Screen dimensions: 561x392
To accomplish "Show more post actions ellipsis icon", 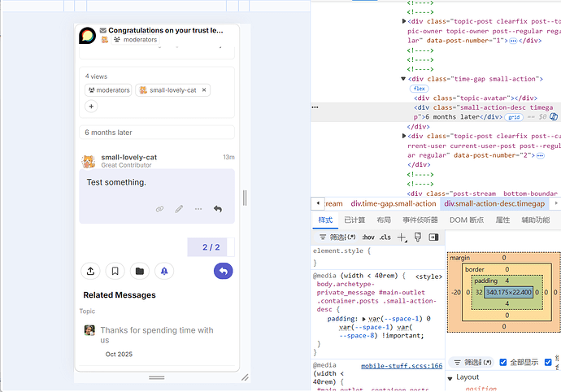I will tap(198, 209).
